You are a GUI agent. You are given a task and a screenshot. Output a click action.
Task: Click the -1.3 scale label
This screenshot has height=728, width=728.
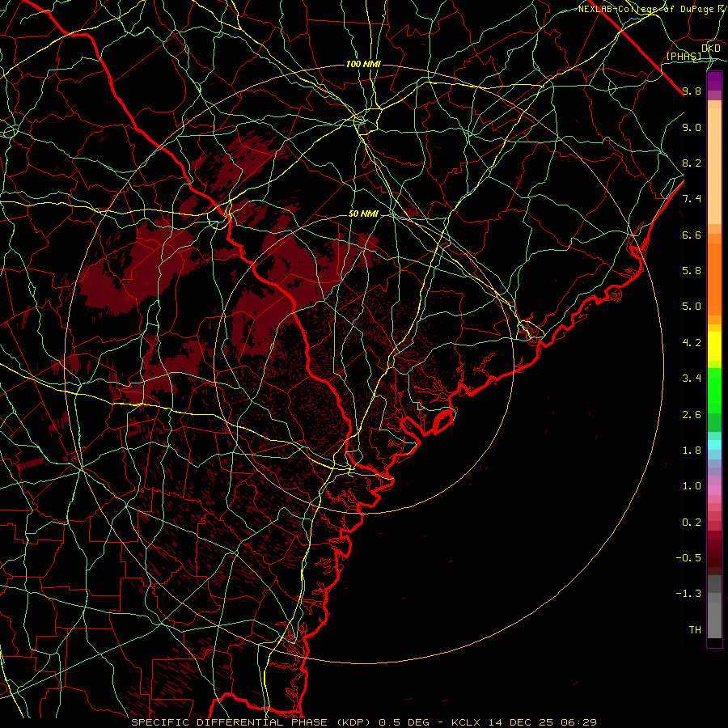point(688,594)
